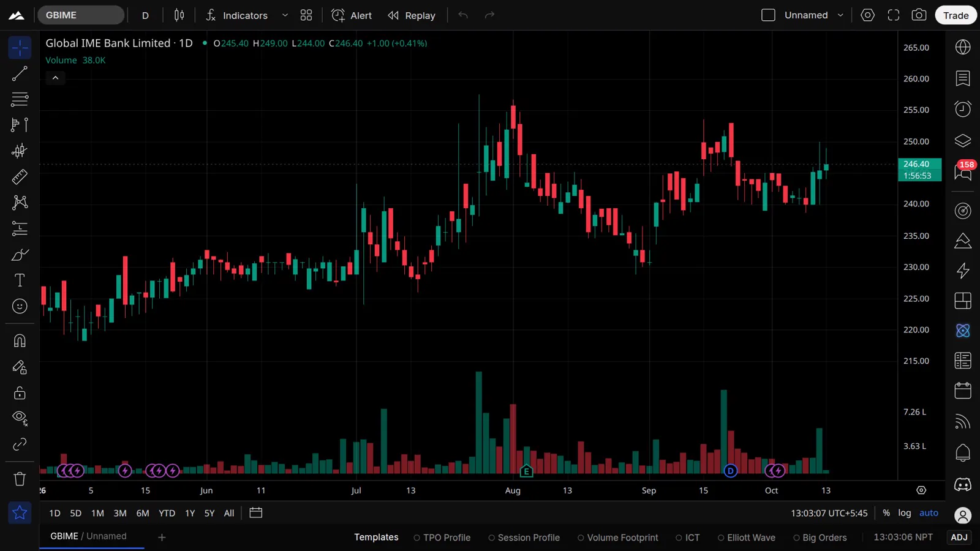Lock all drawing tools
The width and height of the screenshot is (980, 551).
click(20, 392)
